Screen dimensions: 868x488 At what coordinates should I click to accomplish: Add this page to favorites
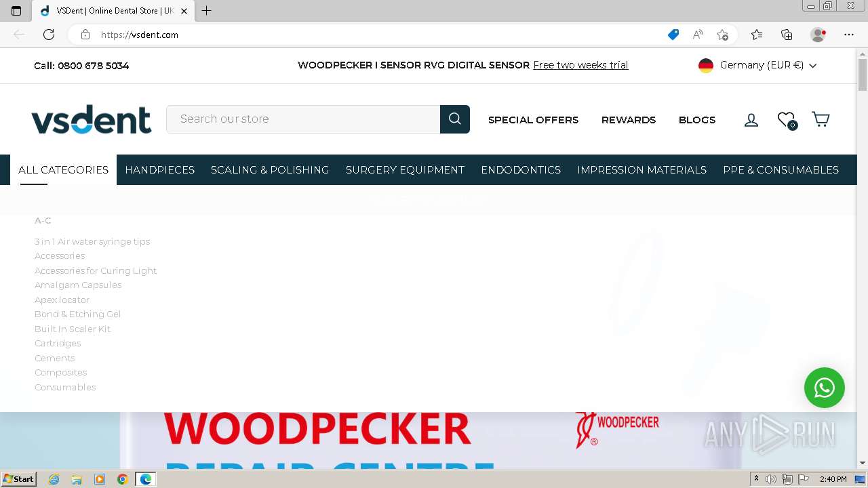pos(722,35)
